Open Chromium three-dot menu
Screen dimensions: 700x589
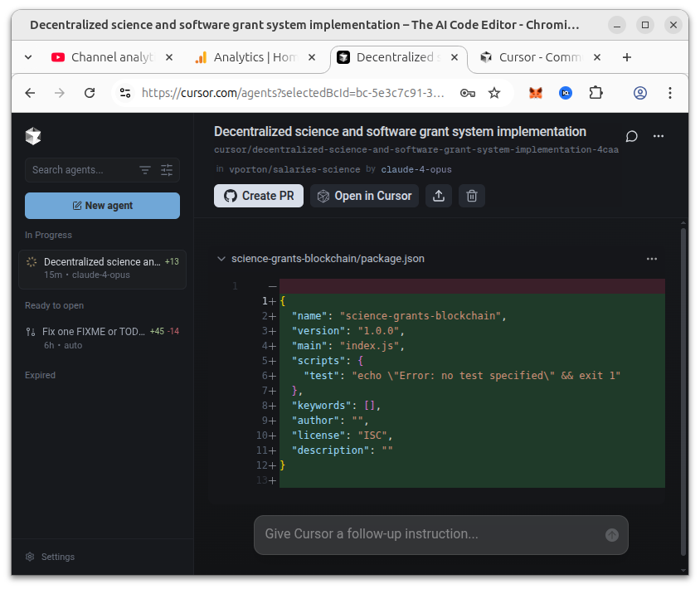[x=670, y=93]
